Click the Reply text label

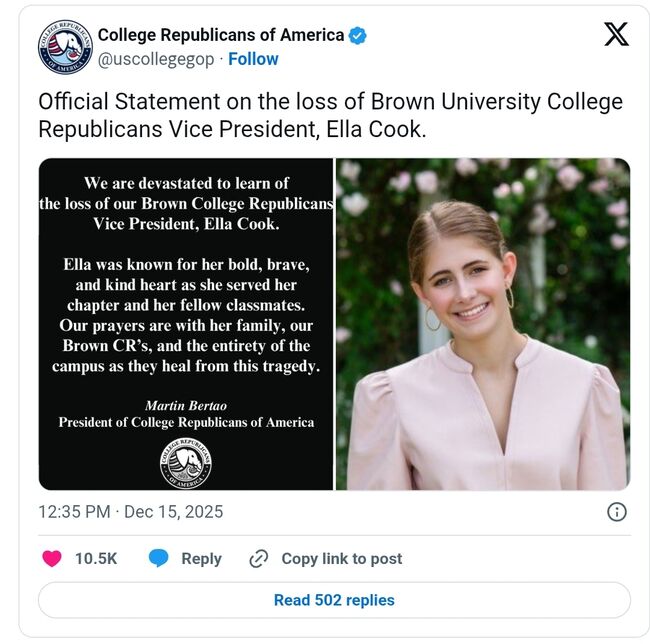coord(201,559)
